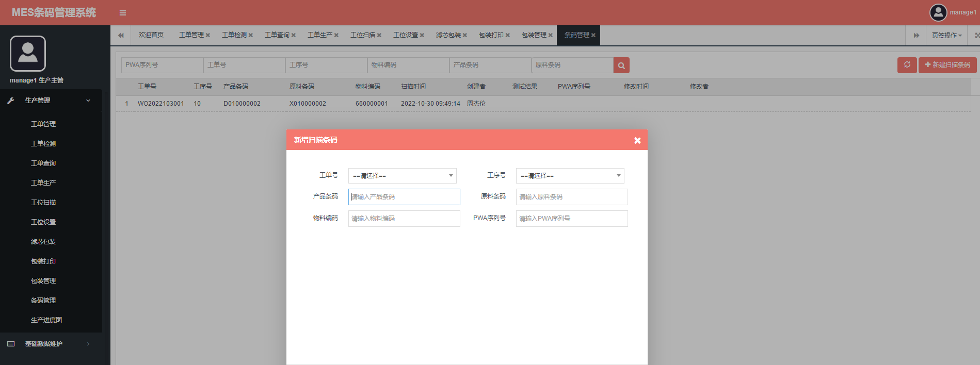The image size is (980, 365).
Task: Select 滤芯包装 in the sidebar
Action: (x=43, y=242)
